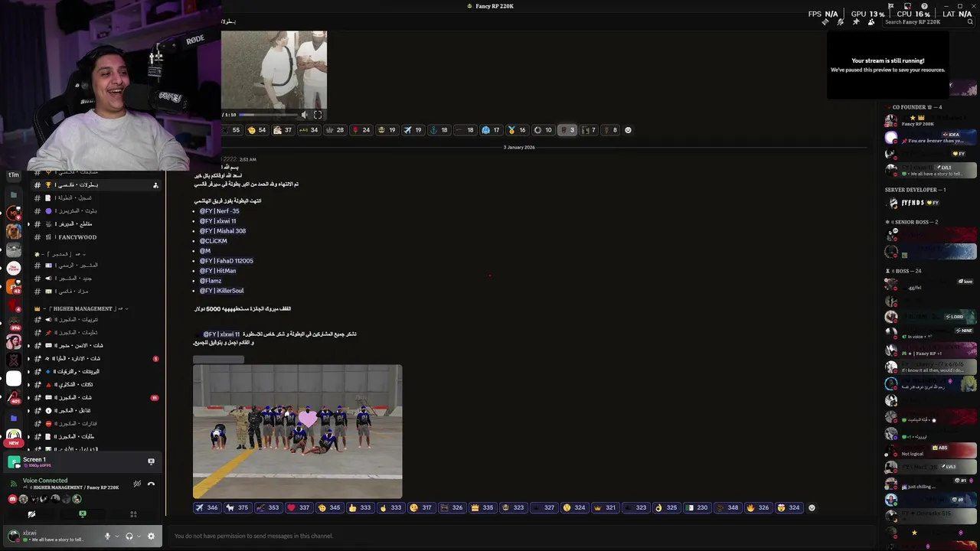Viewport: 980px width, 551px height.
Task: Open microphone input options dropdown arrow
Action: click(x=117, y=536)
